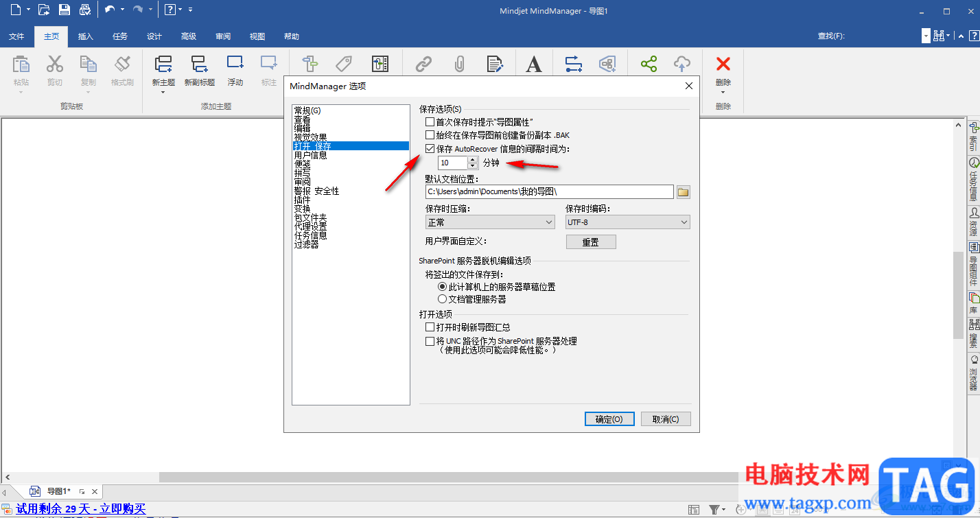
Task: Click the green Share icon
Action: [649, 64]
